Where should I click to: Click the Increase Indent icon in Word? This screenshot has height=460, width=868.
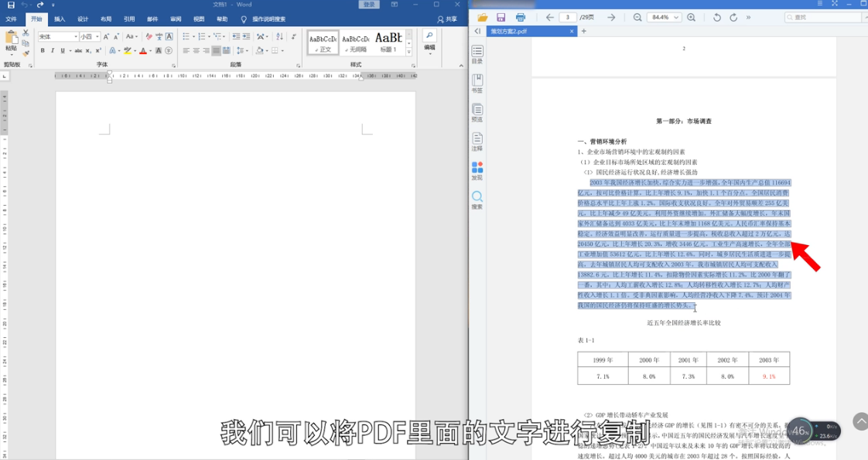(246, 36)
